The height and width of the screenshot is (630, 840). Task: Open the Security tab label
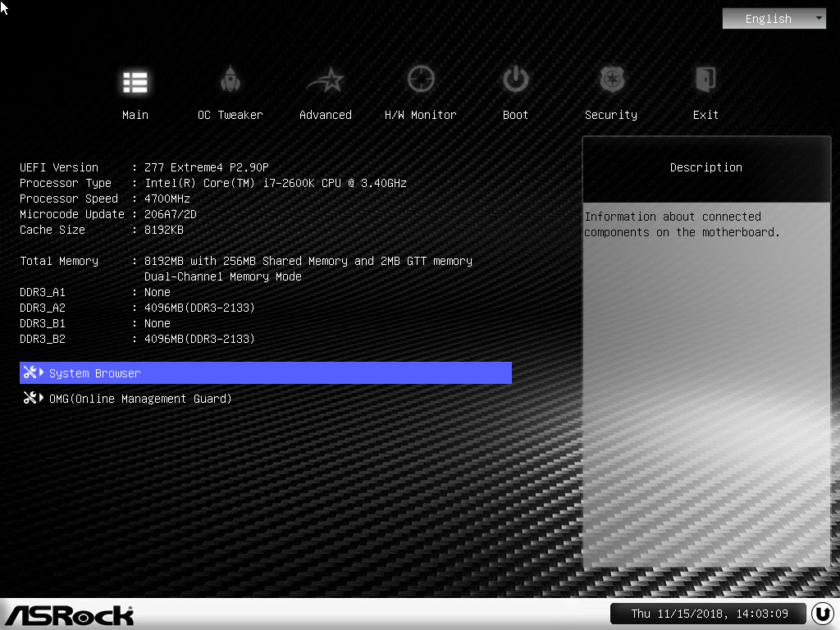point(611,115)
